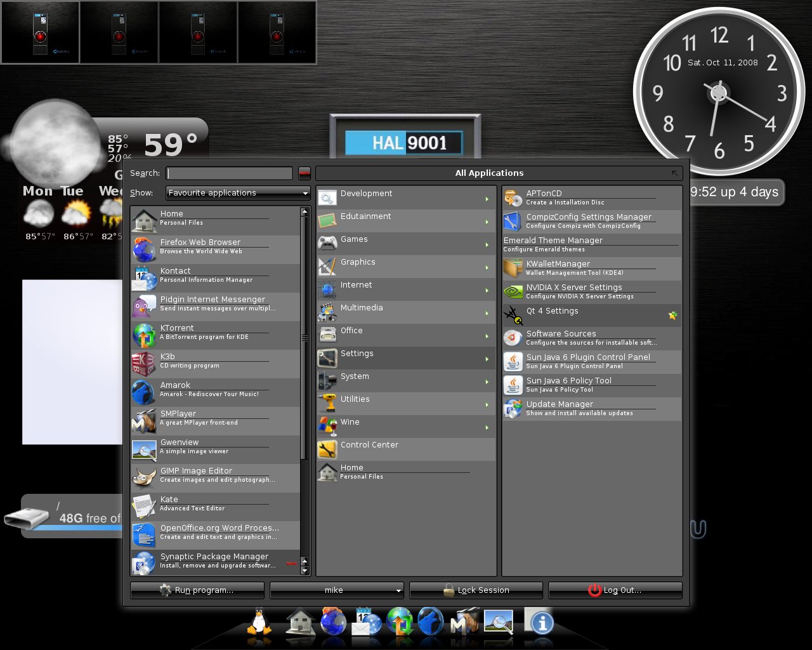Launch Amarok music player
Screen dimensions: 812x650
click(215, 392)
